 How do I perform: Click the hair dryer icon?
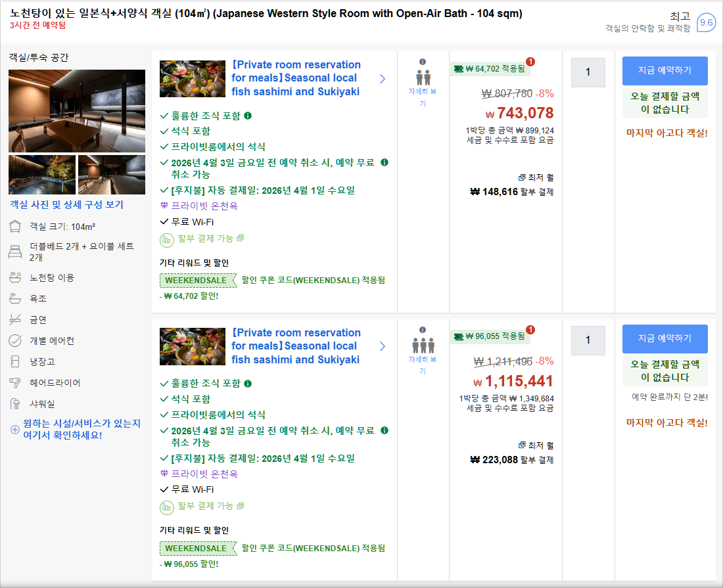point(15,382)
